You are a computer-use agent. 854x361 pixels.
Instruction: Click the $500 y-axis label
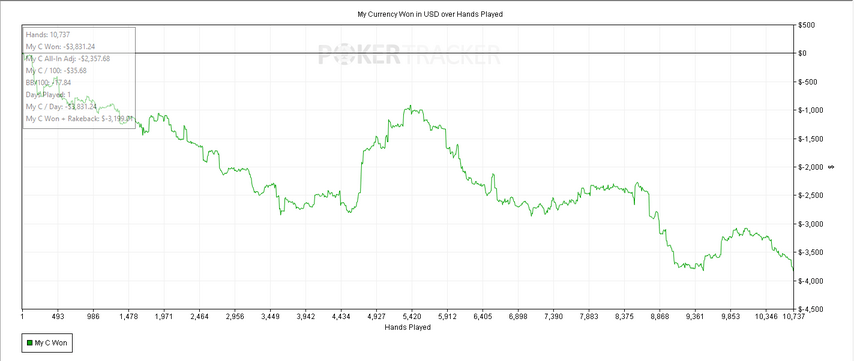coord(807,25)
